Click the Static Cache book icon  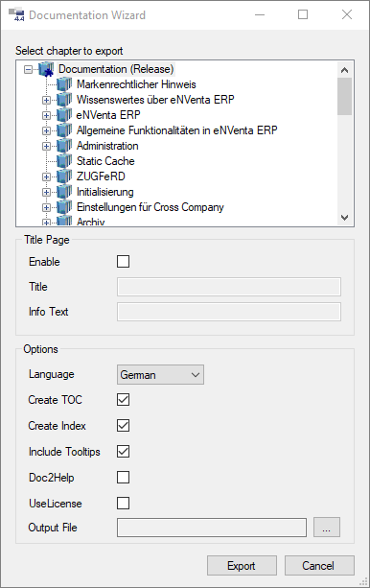click(64, 161)
